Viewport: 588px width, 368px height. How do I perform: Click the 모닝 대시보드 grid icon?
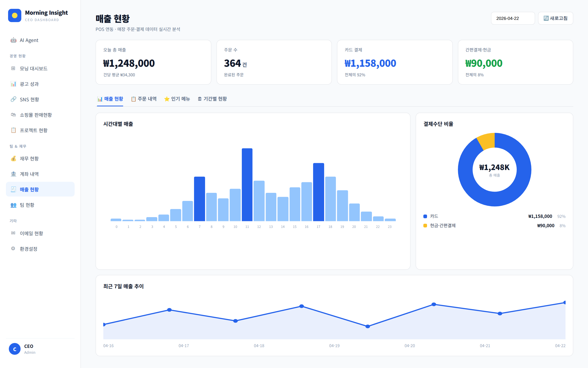pyautogui.click(x=13, y=68)
